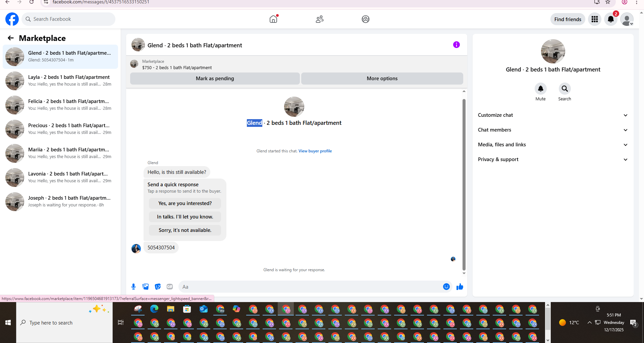Open the Joseph conversation in list
644x343 pixels.
tap(60, 201)
